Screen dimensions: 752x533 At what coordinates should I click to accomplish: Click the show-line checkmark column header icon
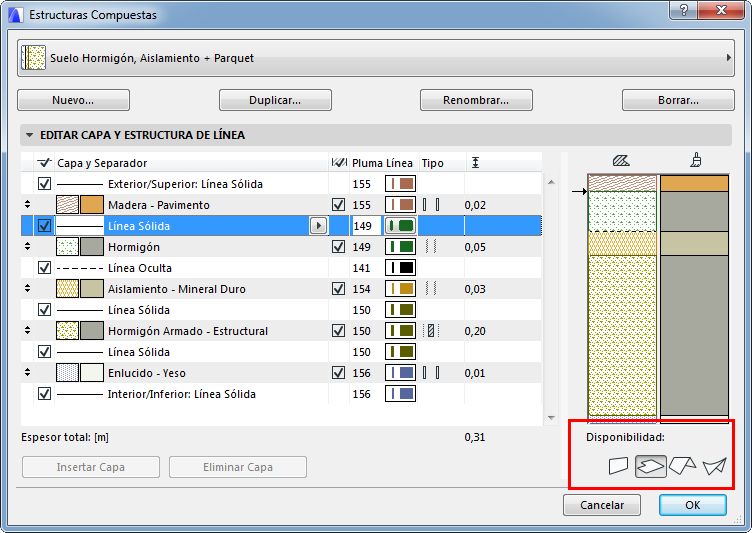[44, 163]
